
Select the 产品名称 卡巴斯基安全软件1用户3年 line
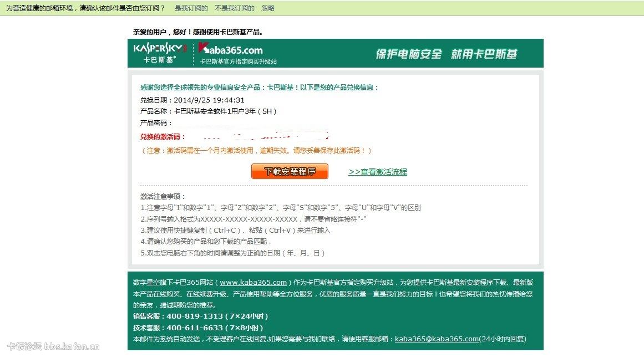208,111
